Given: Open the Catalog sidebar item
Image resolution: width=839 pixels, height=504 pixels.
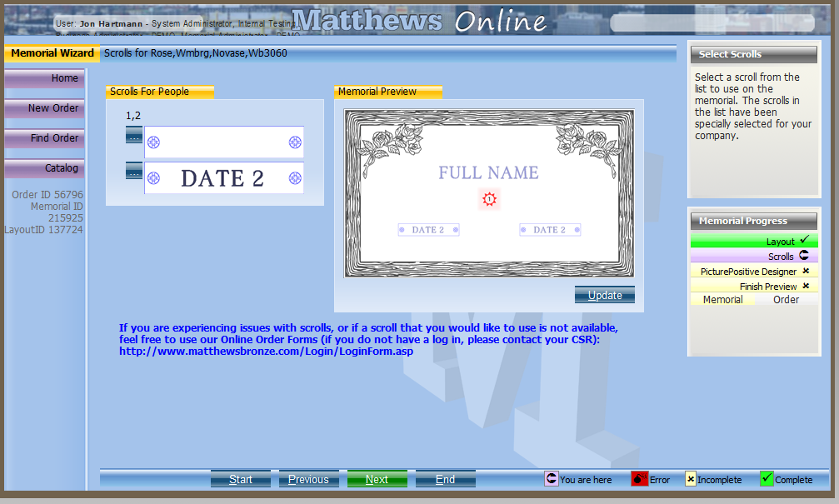Looking at the screenshot, I should pyautogui.click(x=44, y=168).
